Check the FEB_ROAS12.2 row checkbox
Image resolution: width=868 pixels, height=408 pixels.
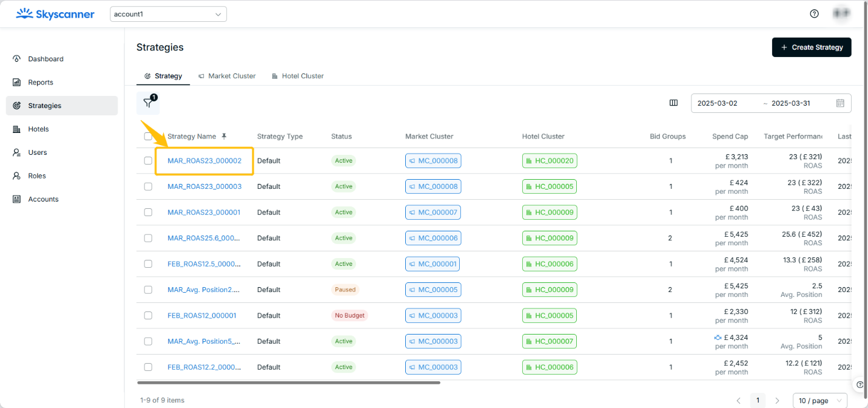pyautogui.click(x=148, y=367)
